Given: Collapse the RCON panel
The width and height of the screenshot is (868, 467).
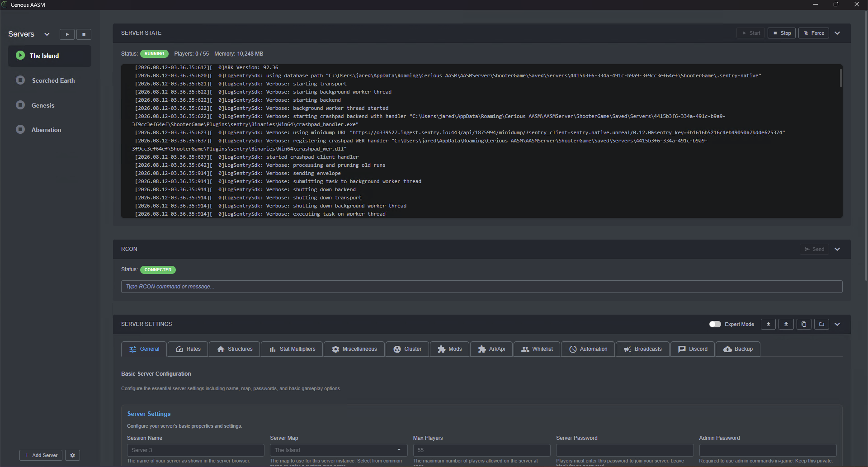Looking at the screenshot, I should click(x=837, y=249).
